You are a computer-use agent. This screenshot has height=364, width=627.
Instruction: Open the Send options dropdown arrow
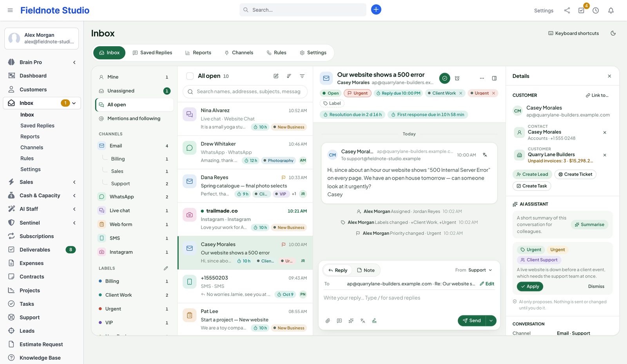491,321
